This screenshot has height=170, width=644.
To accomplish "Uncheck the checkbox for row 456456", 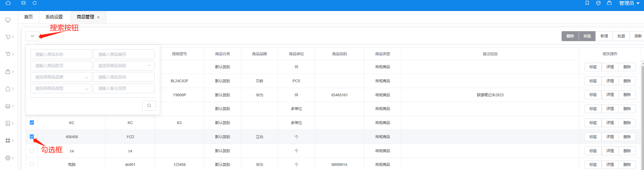I will pos(32,137).
